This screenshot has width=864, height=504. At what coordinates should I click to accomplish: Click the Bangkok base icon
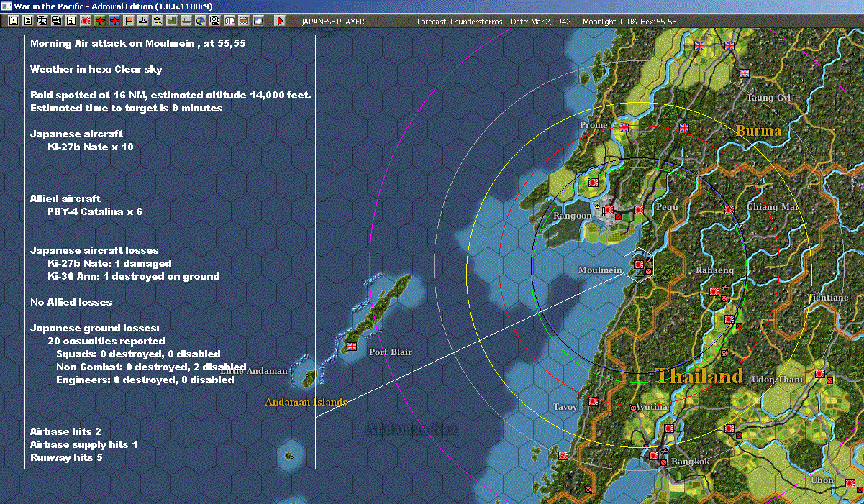click(x=654, y=455)
